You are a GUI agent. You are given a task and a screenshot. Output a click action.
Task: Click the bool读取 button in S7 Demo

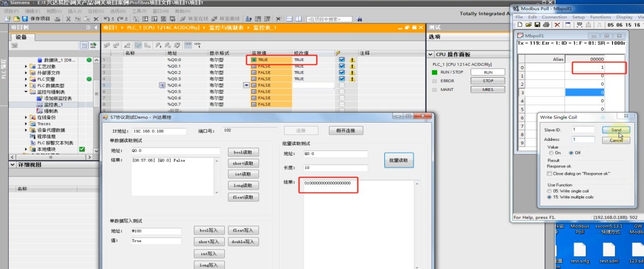click(243, 152)
